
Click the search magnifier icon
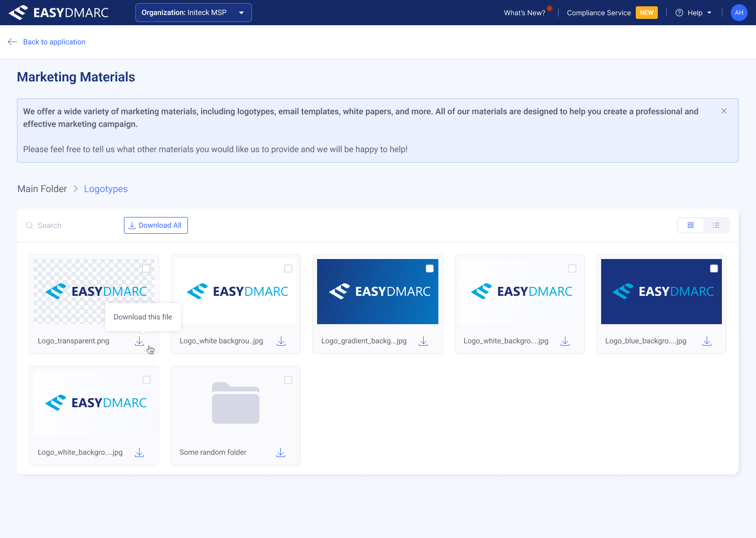point(29,225)
